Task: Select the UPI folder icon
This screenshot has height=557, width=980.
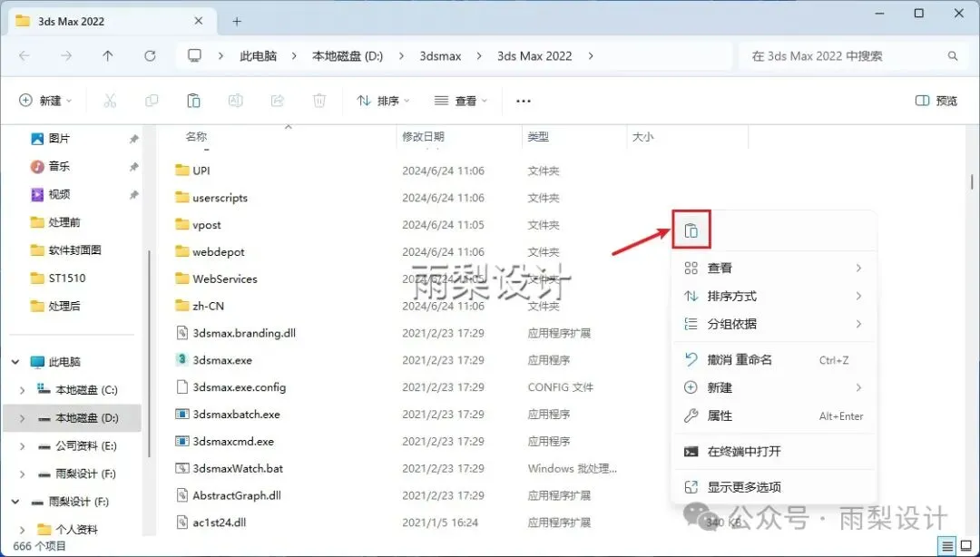Action: click(181, 170)
